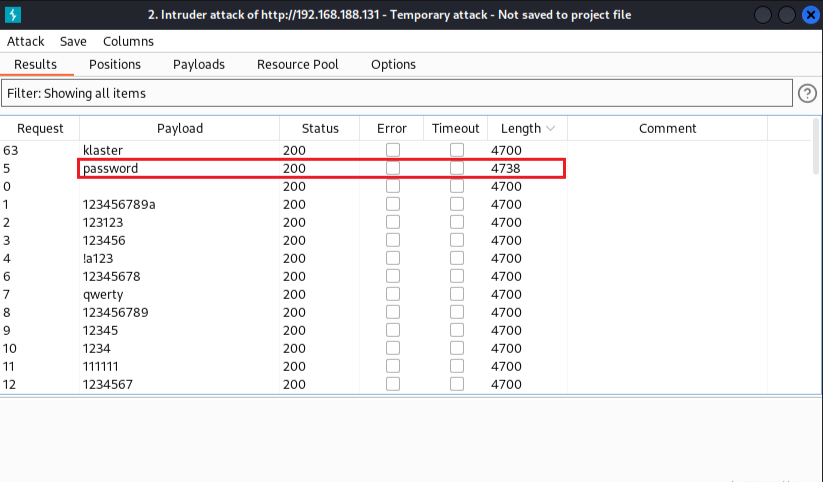
Task: Tick the Timeout checkbox for password row
Action: (x=457, y=168)
